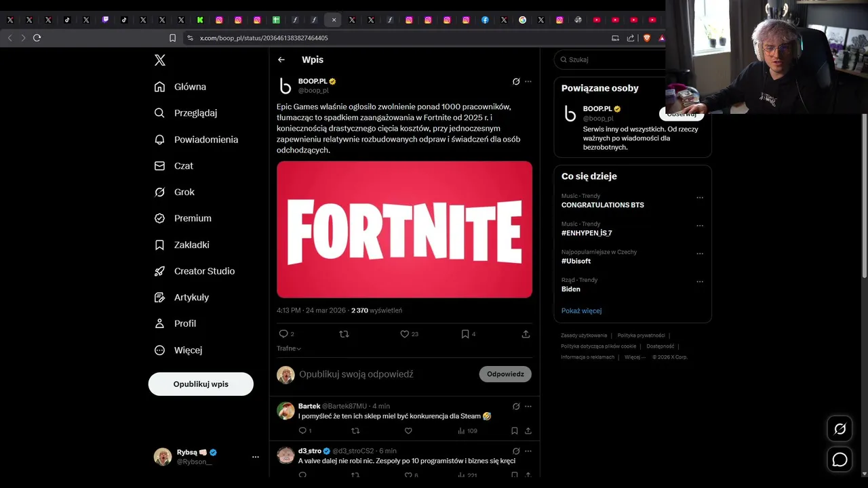Like the main post with 23 likes
Image resolution: width=868 pixels, height=488 pixels.
coord(409,334)
